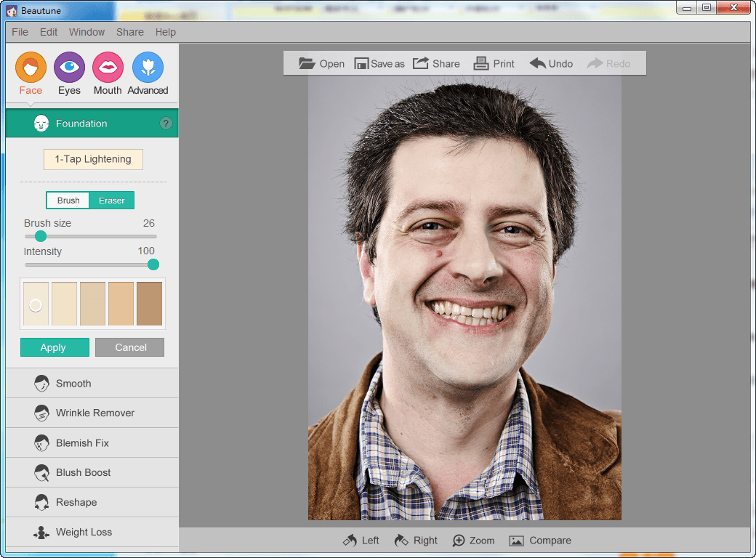Pick the darkest foundation swatch
The height and width of the screenshot is (558, 756).
pyautogui.click(x=150, y=304)
